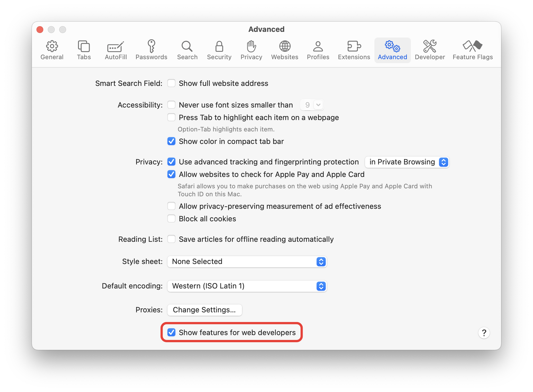
Task: Open the Feature Flags pane
Action: (472, 50)
